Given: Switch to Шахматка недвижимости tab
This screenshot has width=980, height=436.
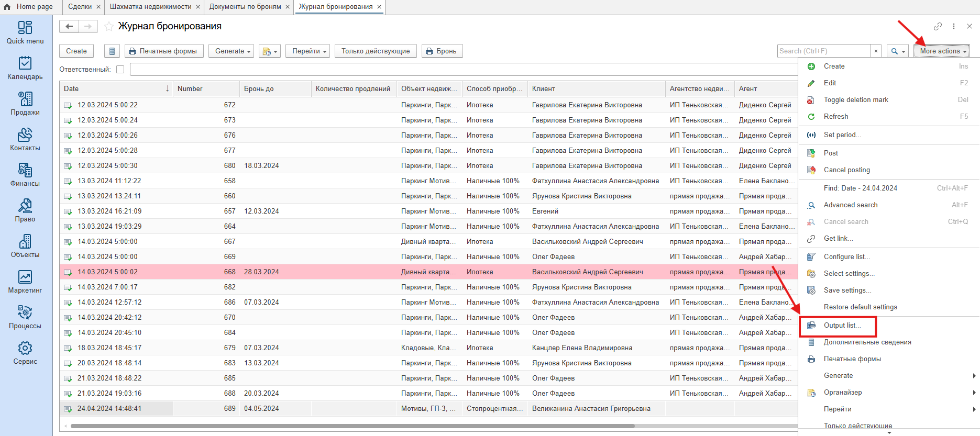Looking at the screenshot, I should pyautogui.click(x=150, y=7).
